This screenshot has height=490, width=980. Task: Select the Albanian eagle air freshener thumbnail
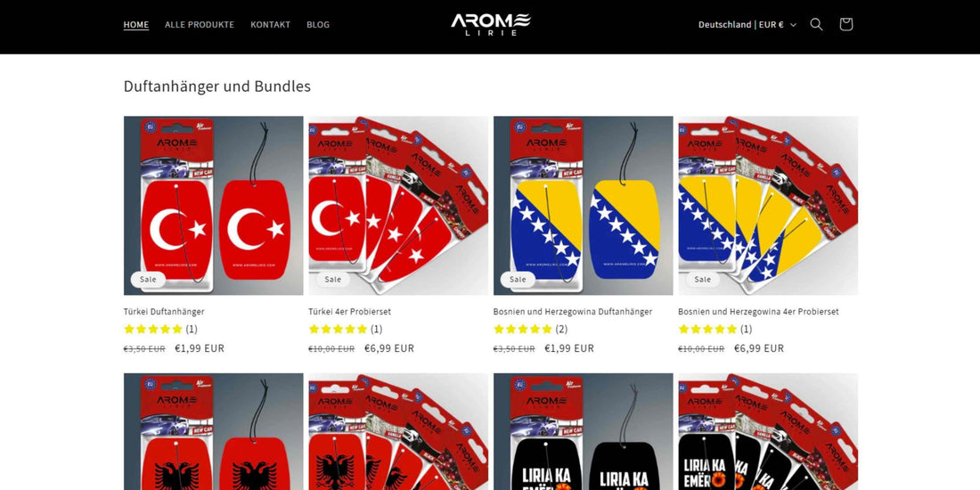(x=213, y=432)
